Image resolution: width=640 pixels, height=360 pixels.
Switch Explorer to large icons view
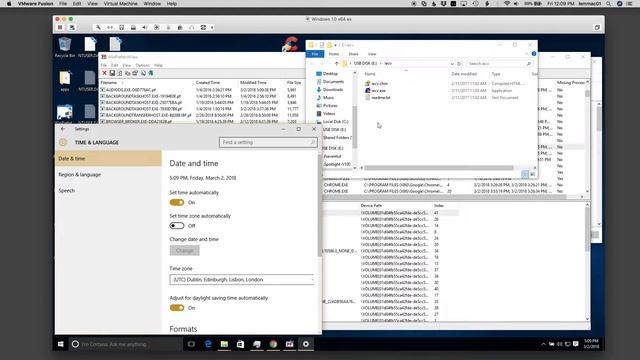click(532, 174)
